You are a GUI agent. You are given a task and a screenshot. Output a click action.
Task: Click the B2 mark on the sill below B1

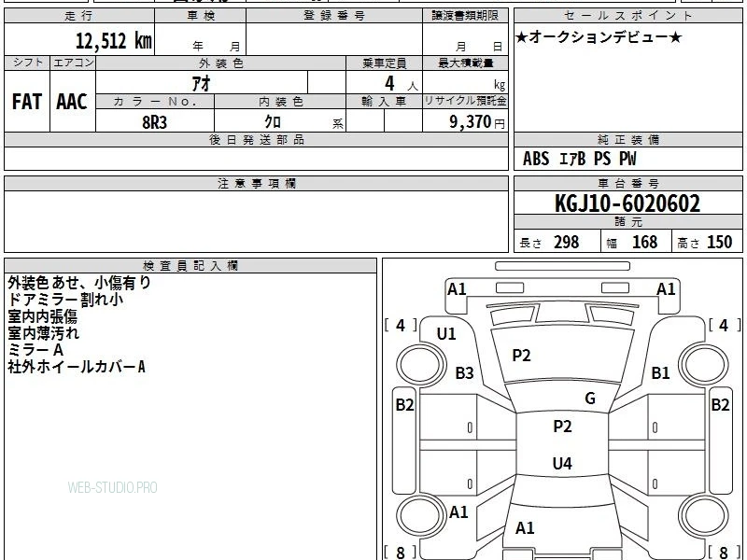[720, 405]
